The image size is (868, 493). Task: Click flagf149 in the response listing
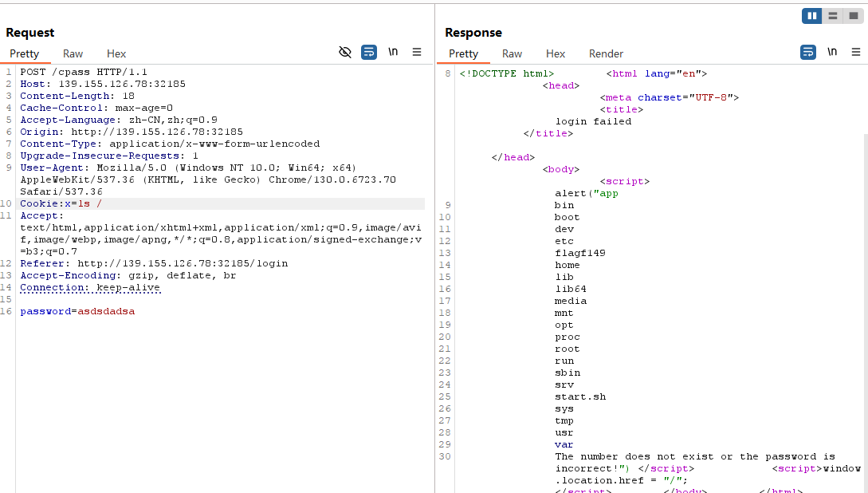(580, 253)
